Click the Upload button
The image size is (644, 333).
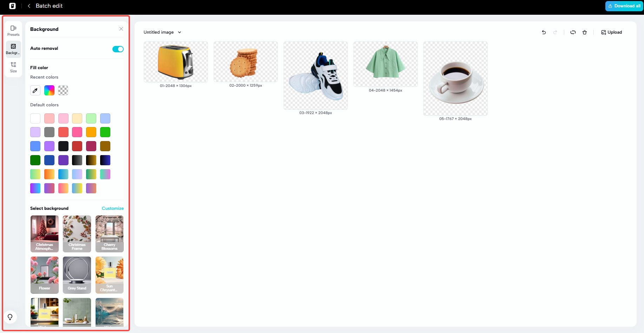(x=611, y=32)
